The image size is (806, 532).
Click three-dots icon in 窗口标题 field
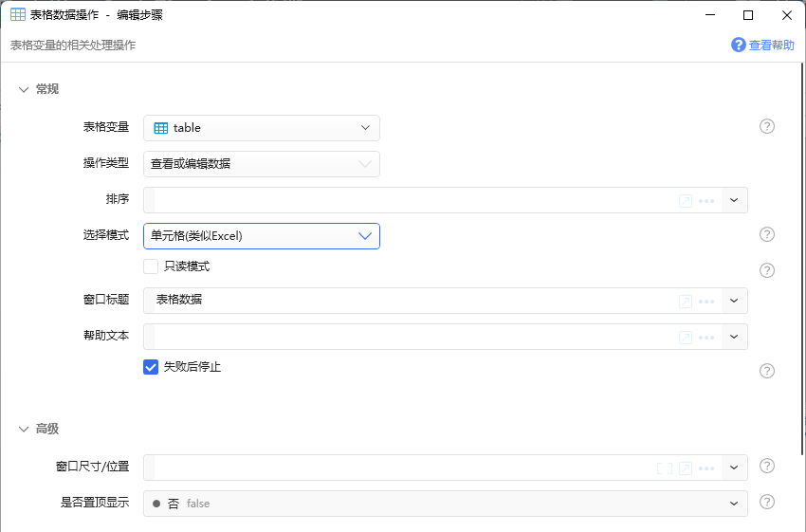point(706,302)
